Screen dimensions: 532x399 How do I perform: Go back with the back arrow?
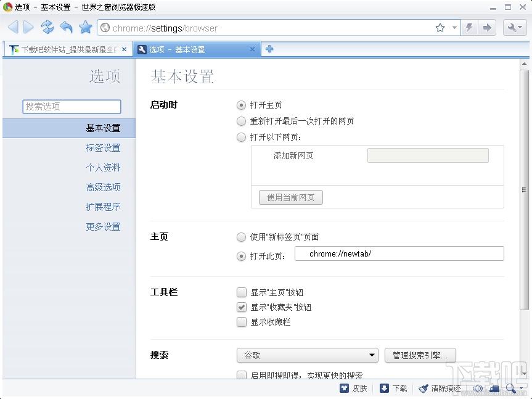pos(13,27)
